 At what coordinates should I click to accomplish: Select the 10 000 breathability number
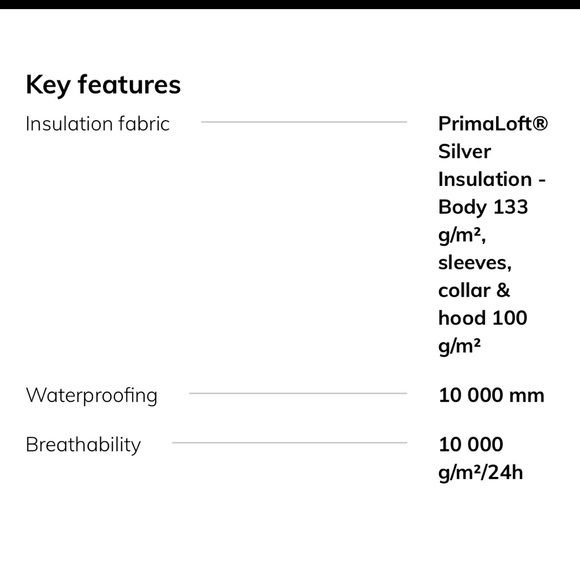coord(471,444)
